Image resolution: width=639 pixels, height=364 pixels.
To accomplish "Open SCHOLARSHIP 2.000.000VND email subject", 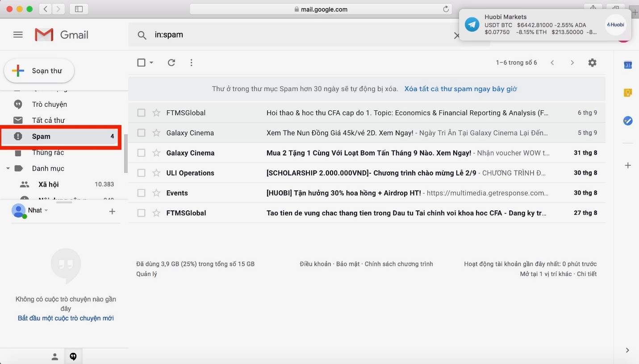I will pyautogui.click(x=372, y=173).
